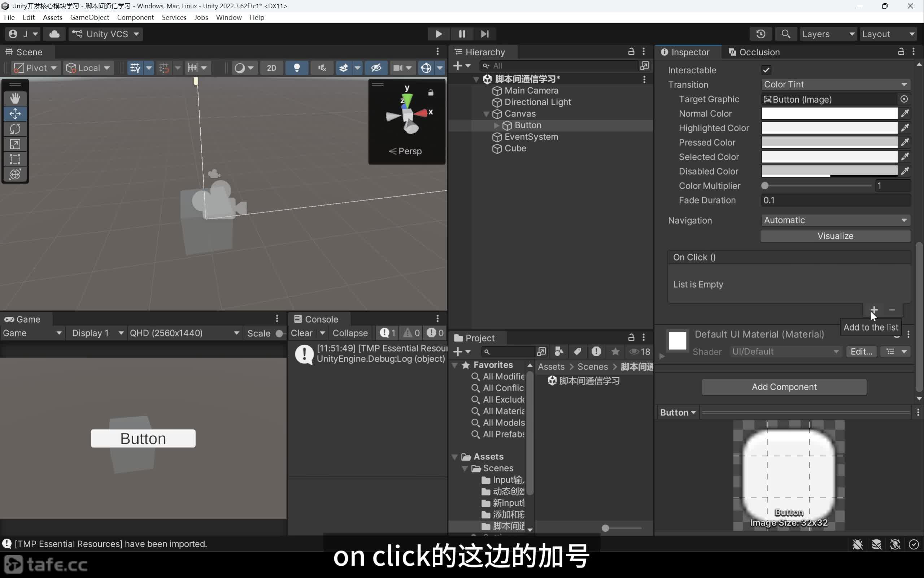Screen dimensions: 924x578
Task: Click the Pause button
Action: pos(462,34)
